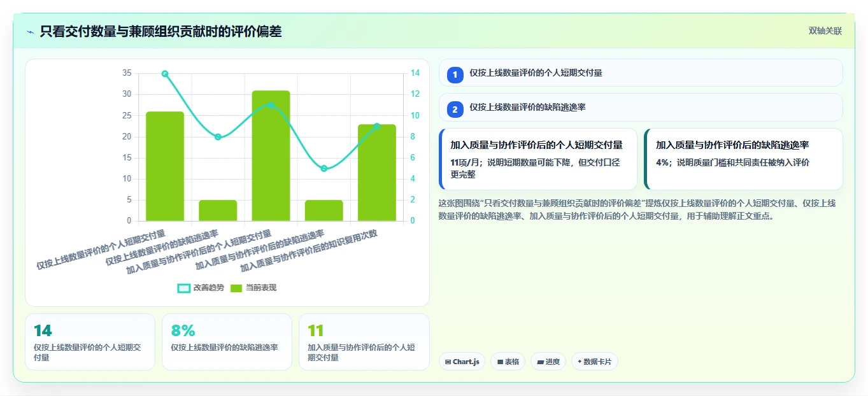Click the tallest green bar valued 31
This screenshot has height=396, width=868.
[x=271, y=156]
